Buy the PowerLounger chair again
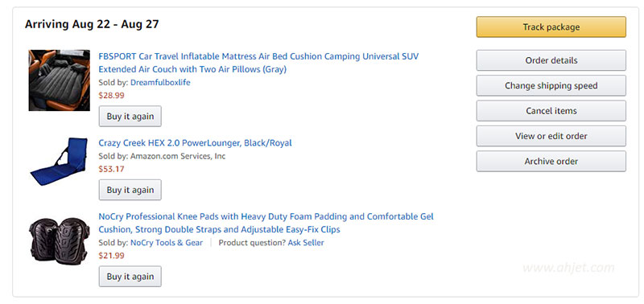Screen dimensions: 644x304 [130, 190]
